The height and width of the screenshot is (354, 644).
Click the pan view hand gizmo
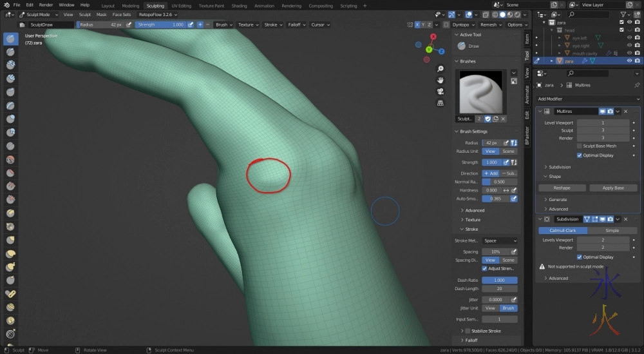440,80
